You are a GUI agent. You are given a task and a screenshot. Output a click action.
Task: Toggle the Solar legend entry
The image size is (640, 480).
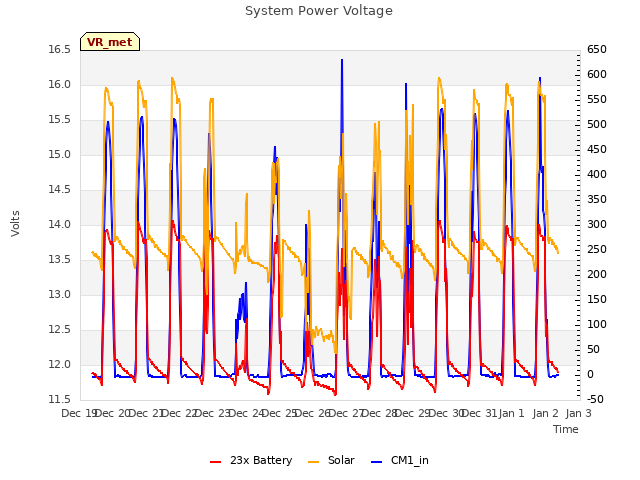tap(331, 460)
